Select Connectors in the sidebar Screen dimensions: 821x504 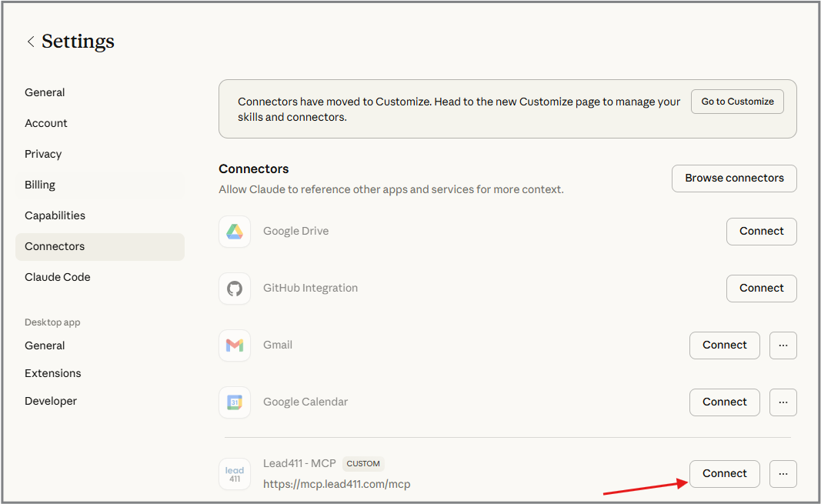click(100, 246)
